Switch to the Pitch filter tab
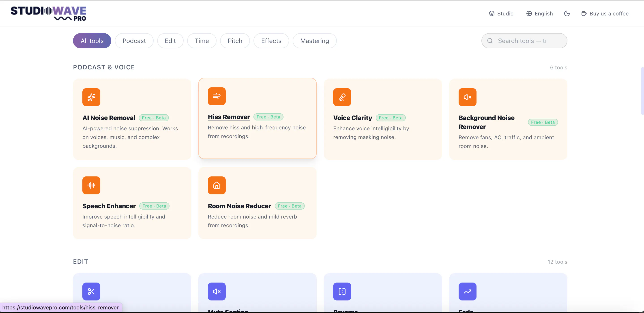 (235, 41)
